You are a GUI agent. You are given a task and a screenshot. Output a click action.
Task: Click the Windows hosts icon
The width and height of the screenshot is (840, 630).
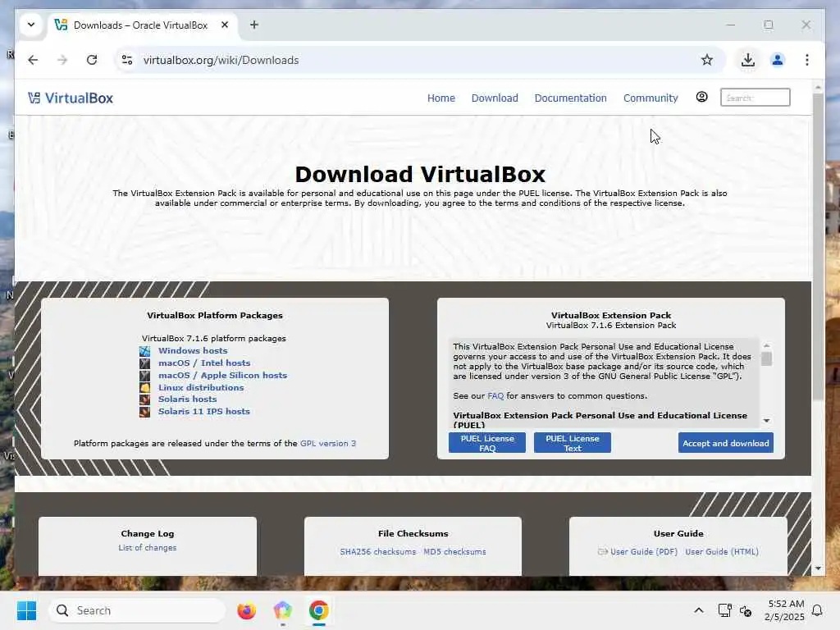tap(144, 351)
